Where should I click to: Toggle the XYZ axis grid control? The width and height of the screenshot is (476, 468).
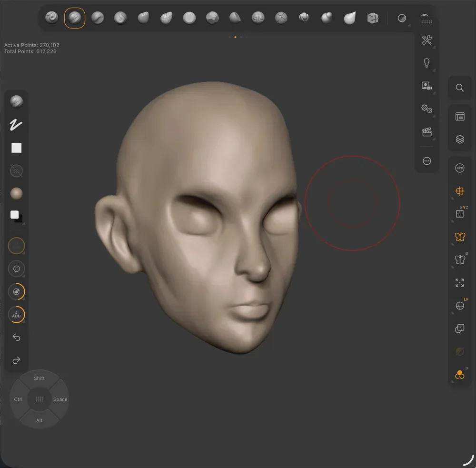tap(460, 213)
